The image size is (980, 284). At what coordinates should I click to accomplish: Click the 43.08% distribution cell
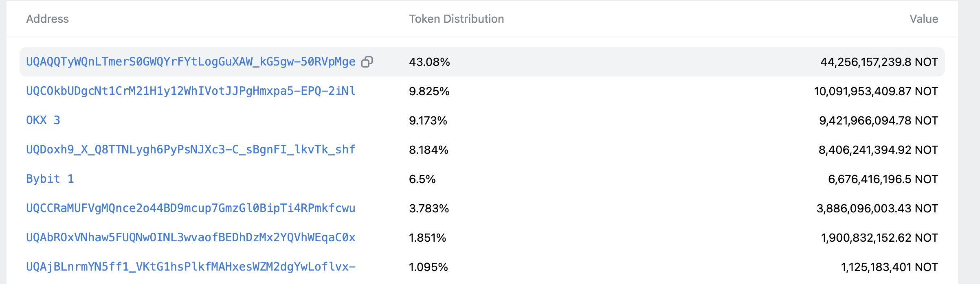(x=429, y=62)
